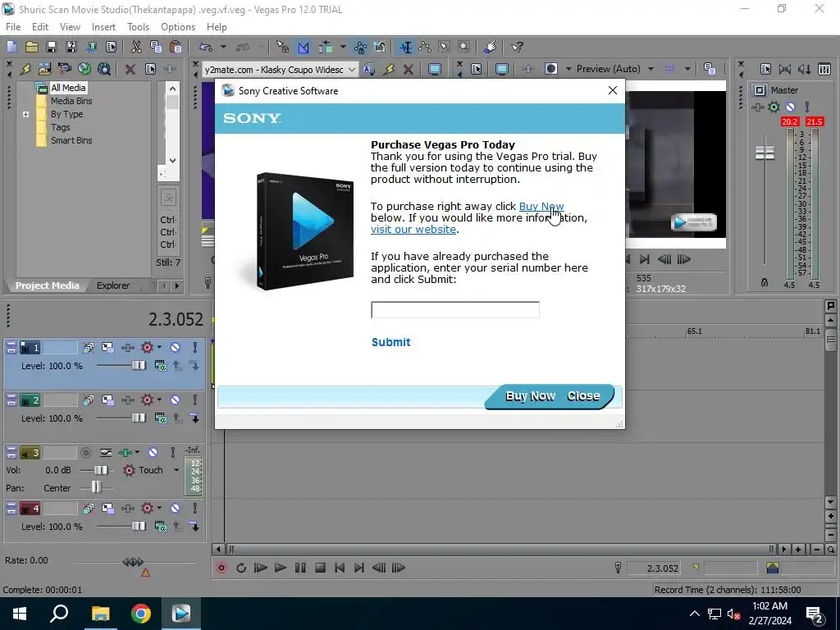
Task: Save the project using the Save icon
Action: point(52,47)
